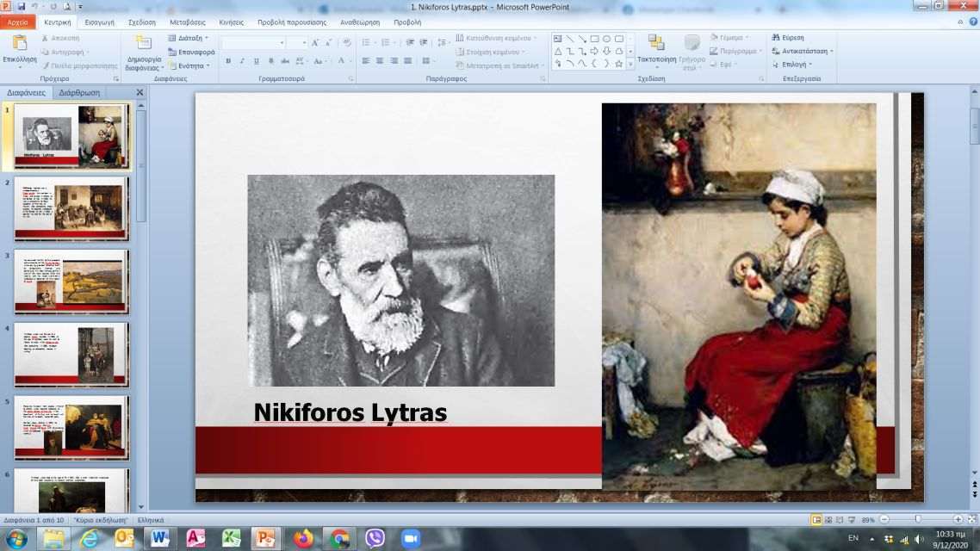Screen dimensions: 980x551
Task: Click the Arrange (Τακτοποίηση) icon
Action: pyautogui.click(x=656, y=43)
